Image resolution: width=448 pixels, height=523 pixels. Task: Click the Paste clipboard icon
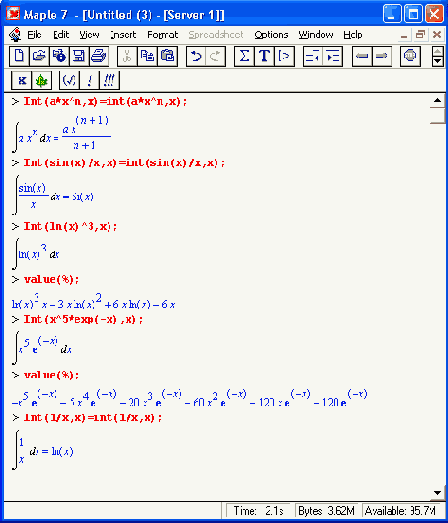[x=167, y=56]
